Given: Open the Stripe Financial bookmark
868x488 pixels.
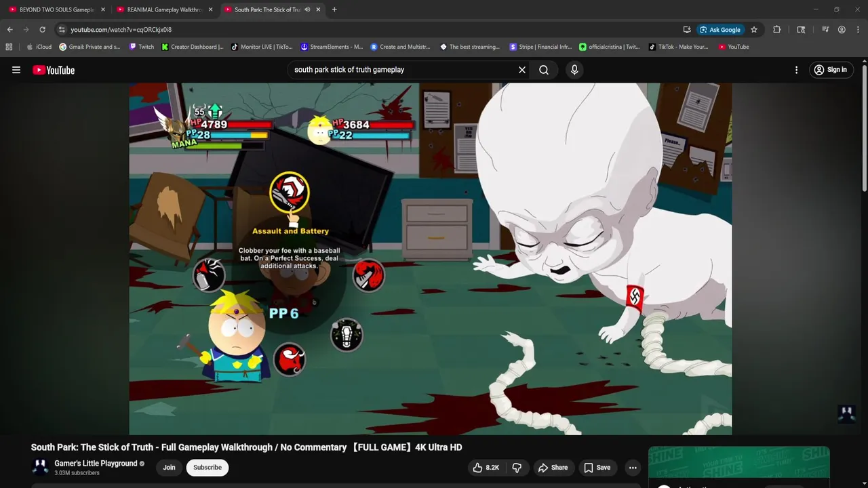Looking at the screenshot, I should 540,47.
